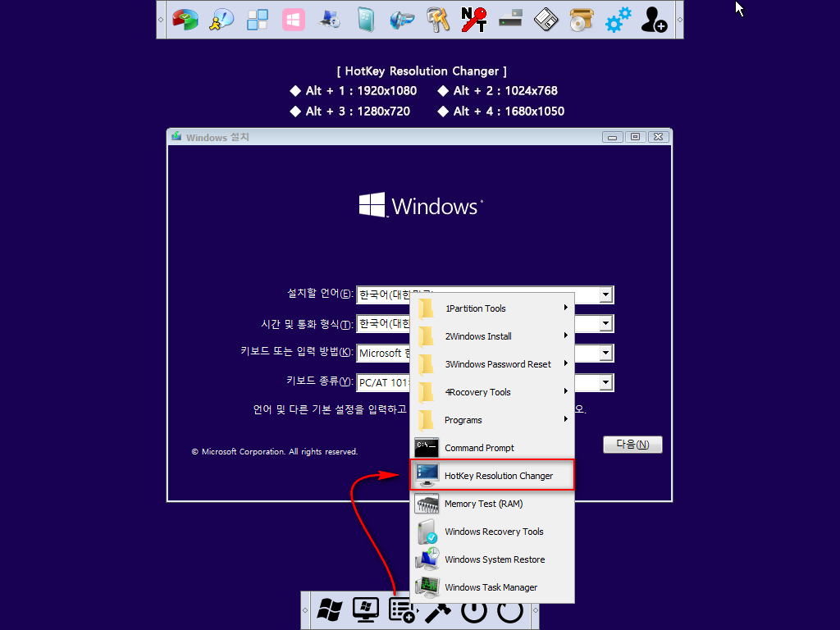The width and height of the screenshot is (840, 630).
Task: Open Windows Recovery Tools menu entry
Action: click(492, 532)
